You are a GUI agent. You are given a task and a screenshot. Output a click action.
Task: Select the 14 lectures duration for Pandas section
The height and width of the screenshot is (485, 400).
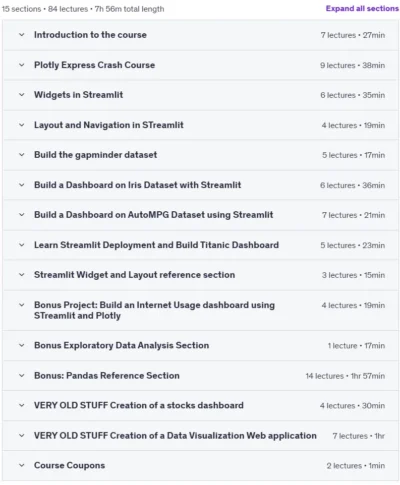coord(345,376)
